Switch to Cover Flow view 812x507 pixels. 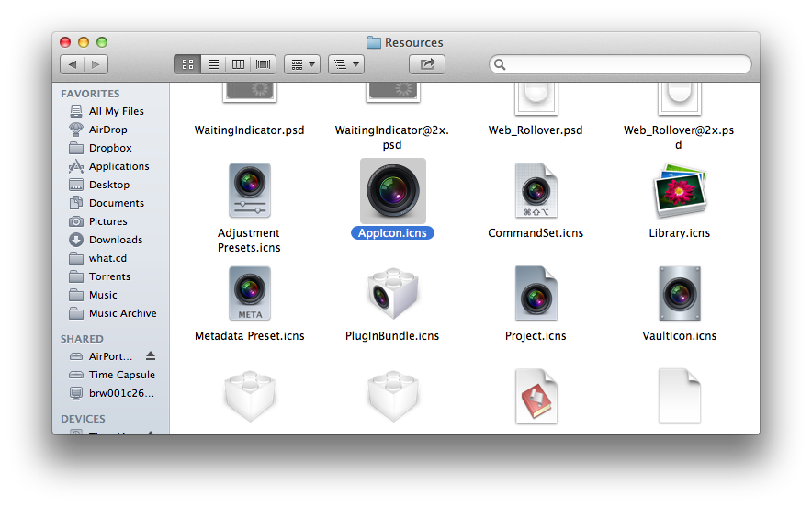click(x=263, y=64)
